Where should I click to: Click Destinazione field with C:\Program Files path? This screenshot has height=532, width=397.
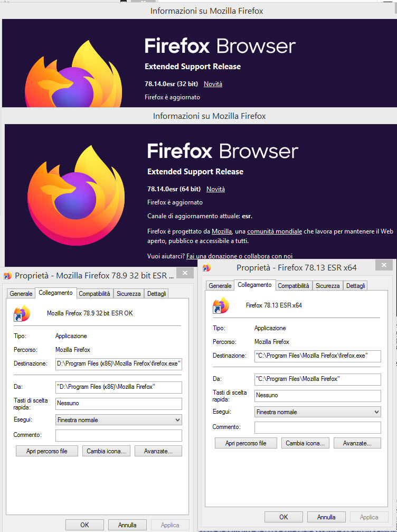click(x=318, y=356)
